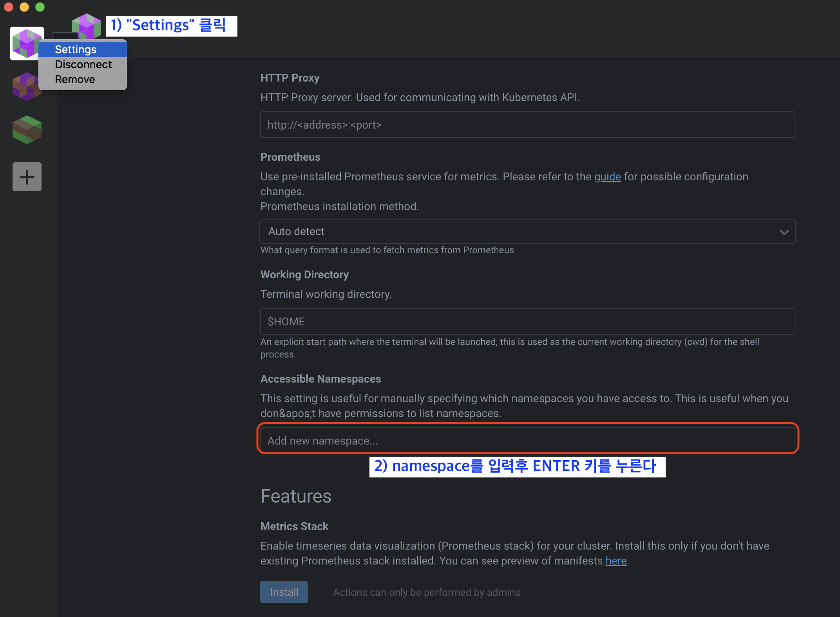Click the yellow macOS minimize dot

pos(24,7)
